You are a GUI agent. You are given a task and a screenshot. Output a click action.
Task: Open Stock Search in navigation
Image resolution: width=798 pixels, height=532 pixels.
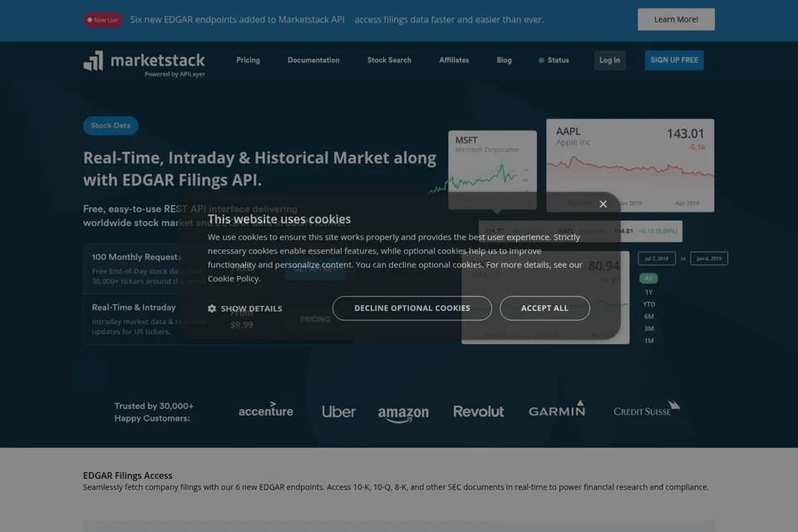[x=389, y=60]
